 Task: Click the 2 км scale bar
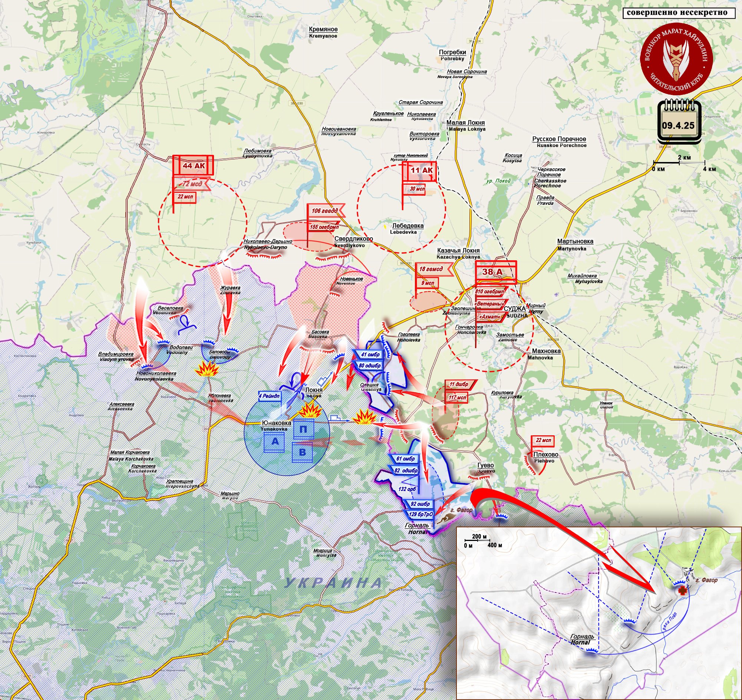(x=679, y=162)
